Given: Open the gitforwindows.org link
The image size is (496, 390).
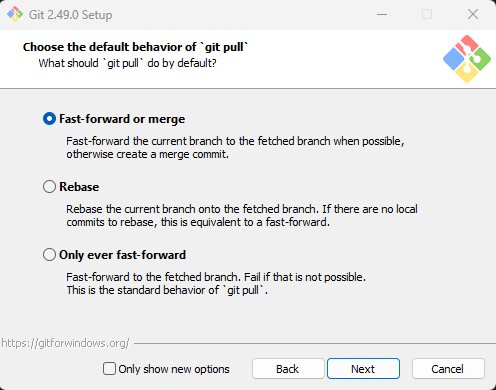Looking at the screenshot, I should pyautogui.click(x=65, y=343).
